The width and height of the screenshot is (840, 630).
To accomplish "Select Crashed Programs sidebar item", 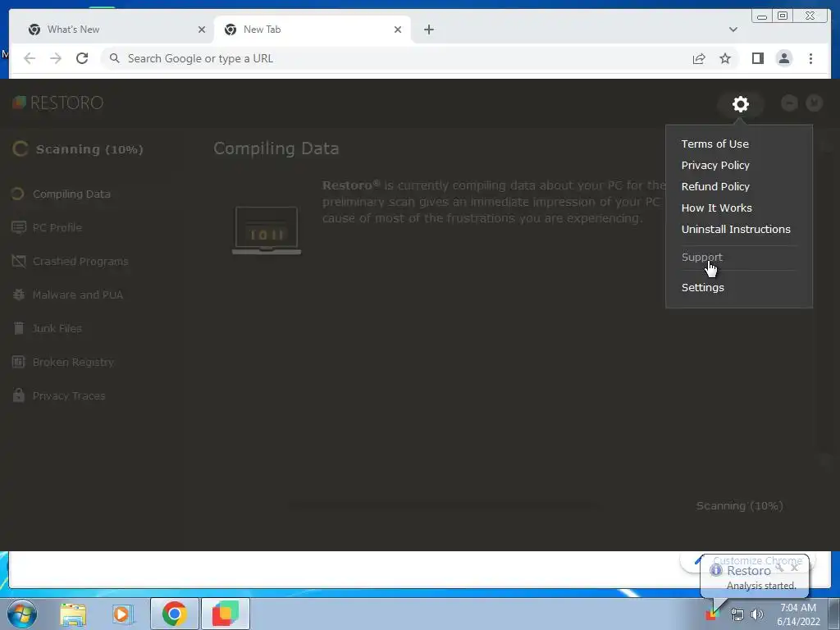I will [x=80, y=262].
